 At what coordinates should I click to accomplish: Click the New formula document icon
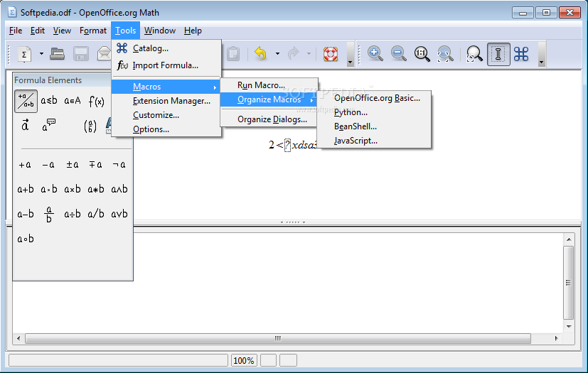[x=24, y=55]
